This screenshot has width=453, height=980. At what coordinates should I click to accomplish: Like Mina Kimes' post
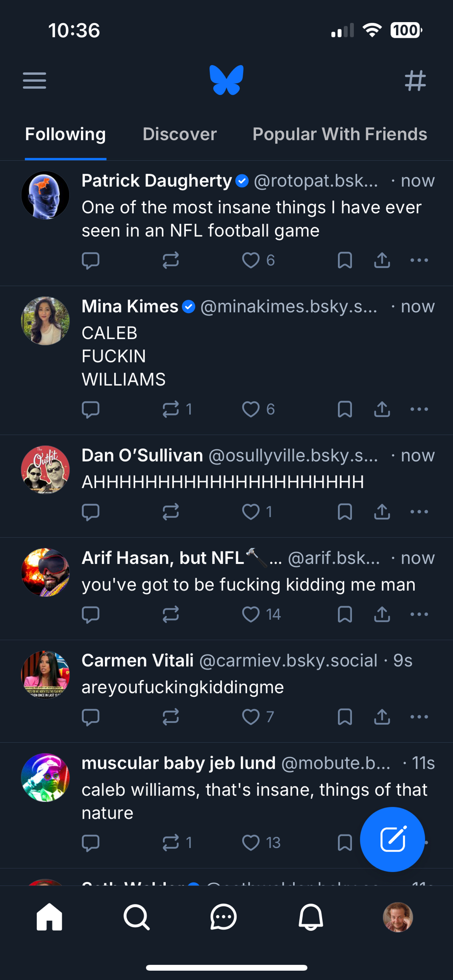[x=251, y=409]
